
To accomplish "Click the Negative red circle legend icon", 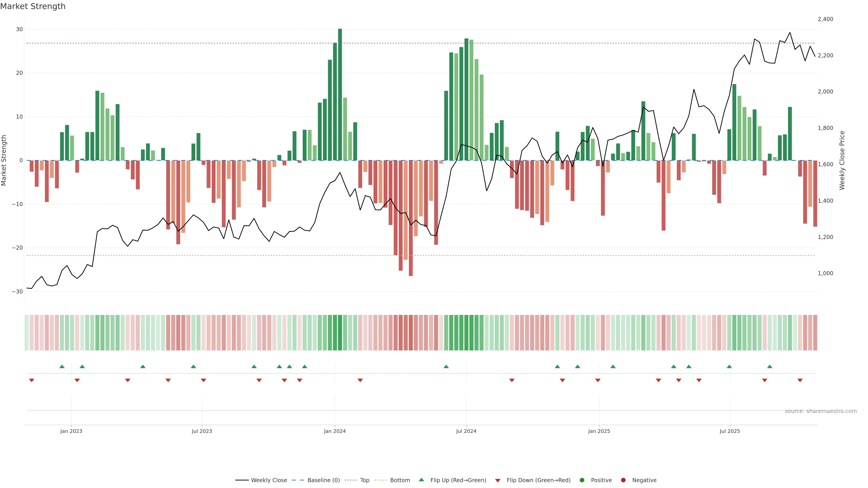I will 623,480.
